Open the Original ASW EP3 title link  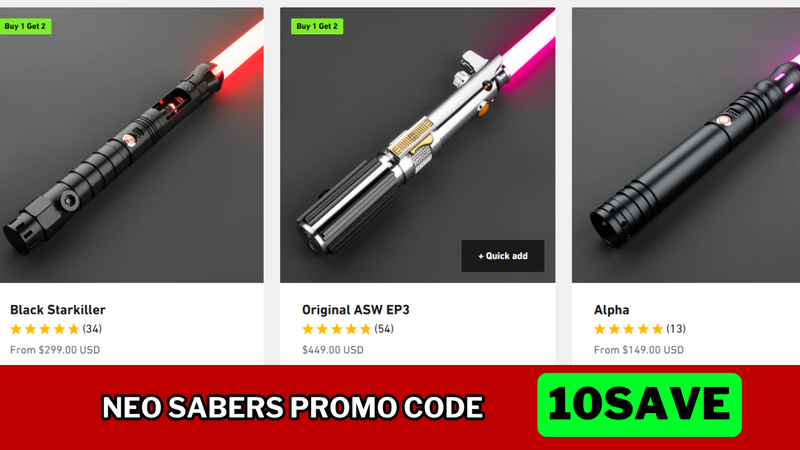pos(356,310)
